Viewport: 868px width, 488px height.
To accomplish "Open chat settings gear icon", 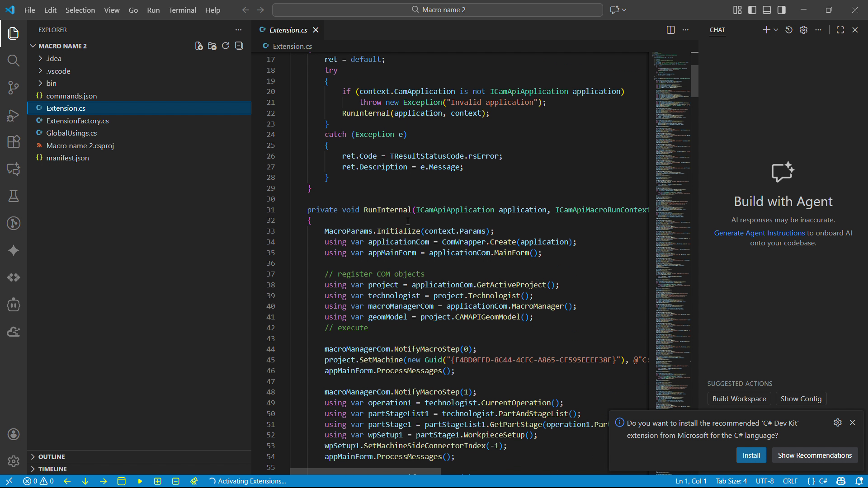I will (x=803, y=30).
